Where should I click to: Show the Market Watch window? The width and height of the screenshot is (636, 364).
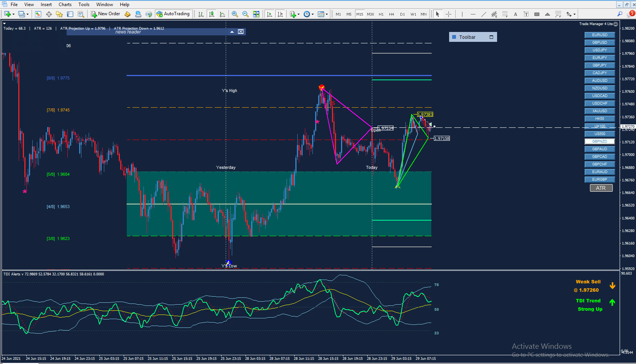point(38,14)
